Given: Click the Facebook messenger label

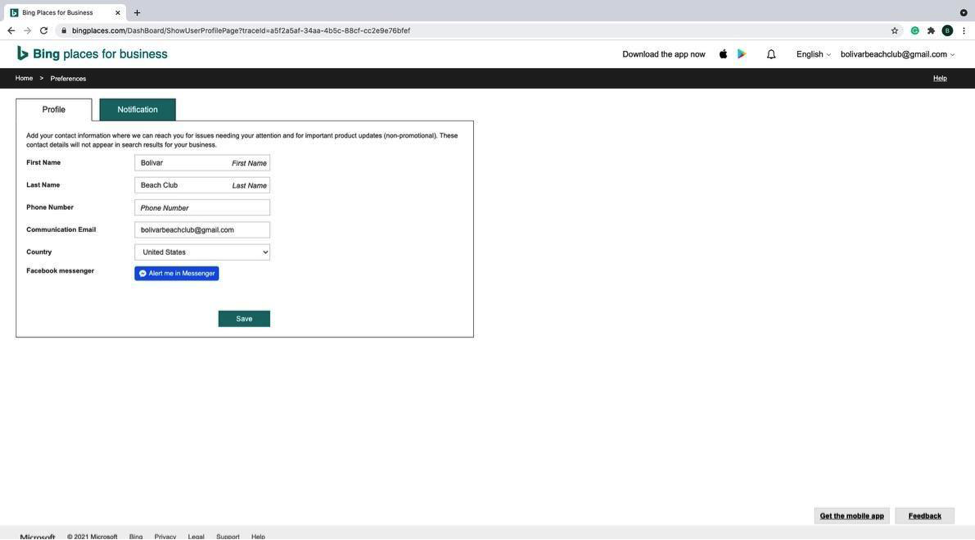Looking at the screenshot, I should (60, 271).
